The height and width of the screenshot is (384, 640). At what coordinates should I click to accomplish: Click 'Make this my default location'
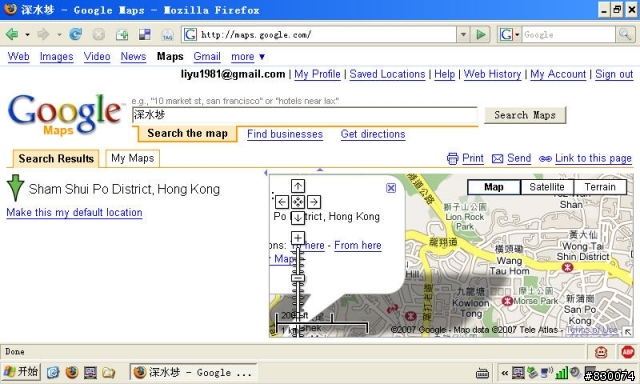point(74,213)
